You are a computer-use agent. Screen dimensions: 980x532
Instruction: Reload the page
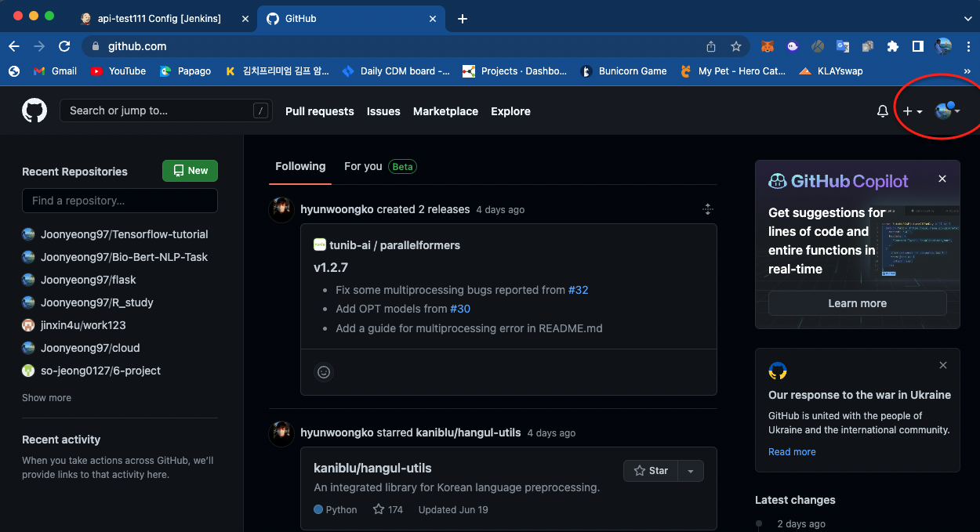point(64,46)
